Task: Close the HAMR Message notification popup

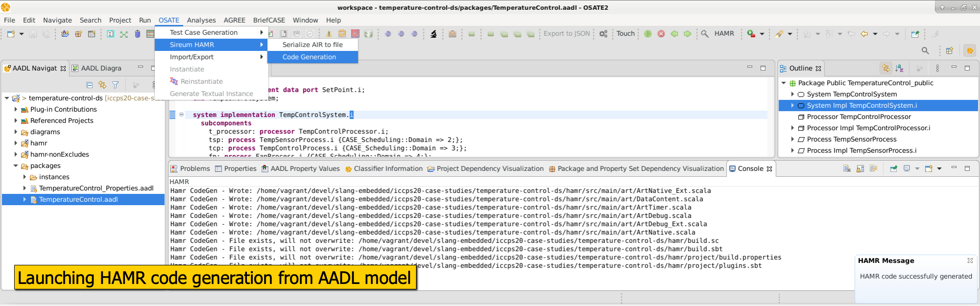Action: coord(970,260)
